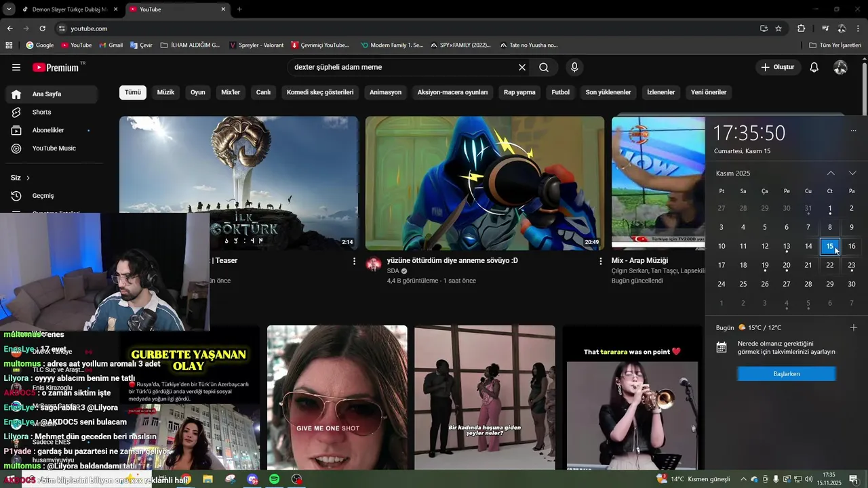
Task: Open the 20:49 SDA video thumbnail
Action: pos(484,183)
